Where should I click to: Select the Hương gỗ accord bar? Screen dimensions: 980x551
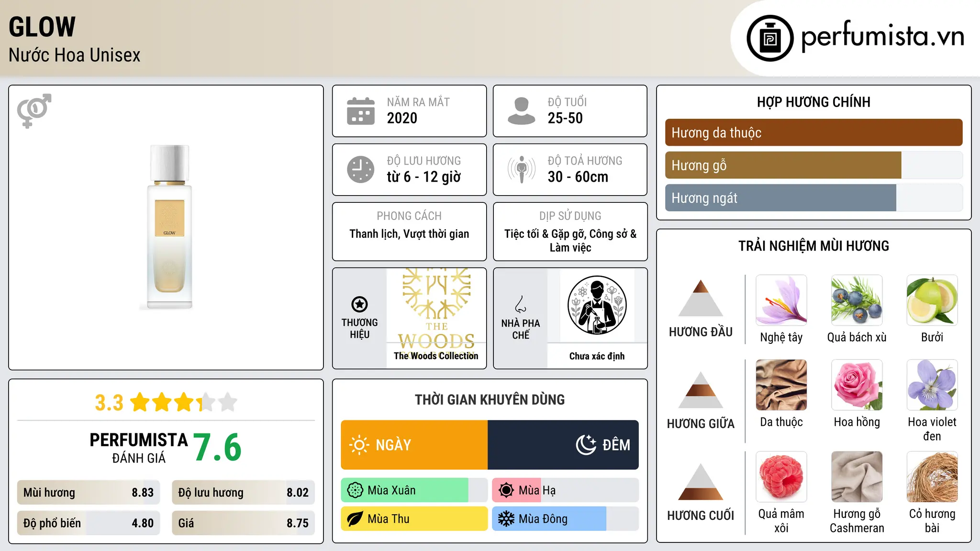813,165
